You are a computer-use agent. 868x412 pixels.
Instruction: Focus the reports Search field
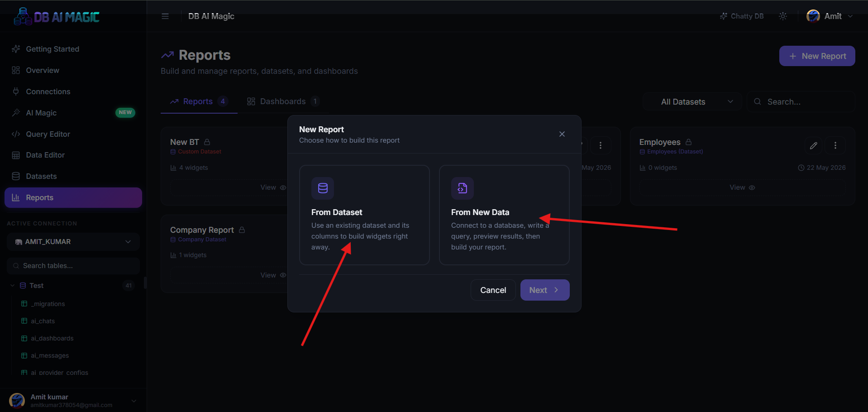coord(801,102)
